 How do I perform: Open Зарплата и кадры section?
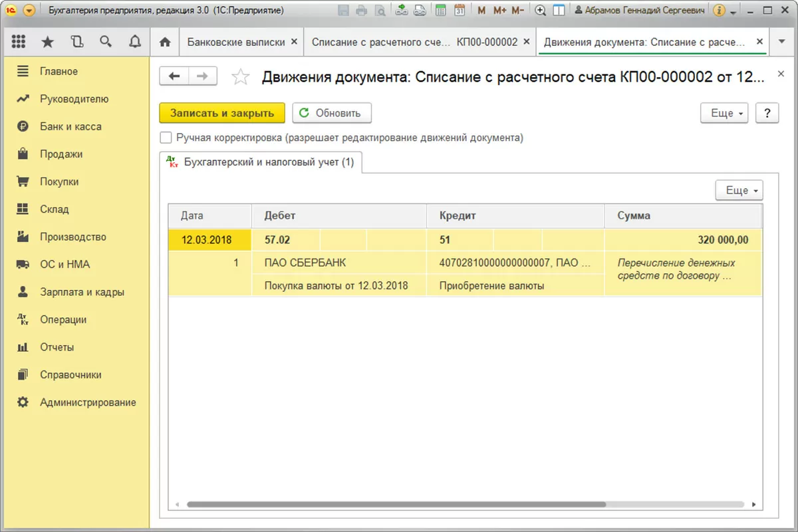tap(82, 292)
